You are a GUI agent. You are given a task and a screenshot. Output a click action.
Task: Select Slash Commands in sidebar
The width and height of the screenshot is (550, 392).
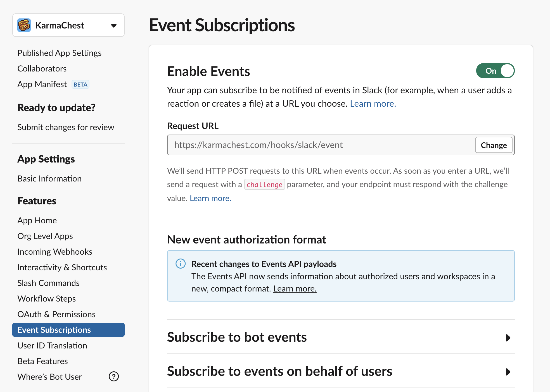point(48,283)
